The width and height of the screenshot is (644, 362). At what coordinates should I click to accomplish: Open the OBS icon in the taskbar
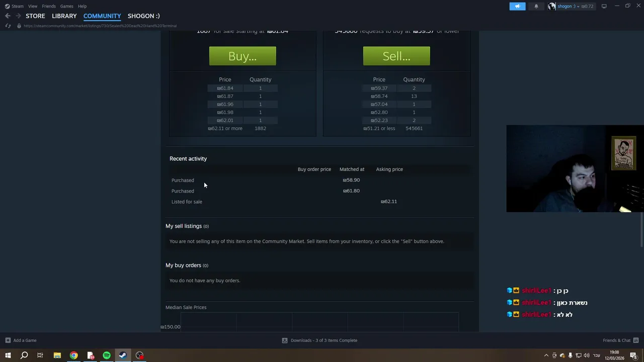[139, 355]
